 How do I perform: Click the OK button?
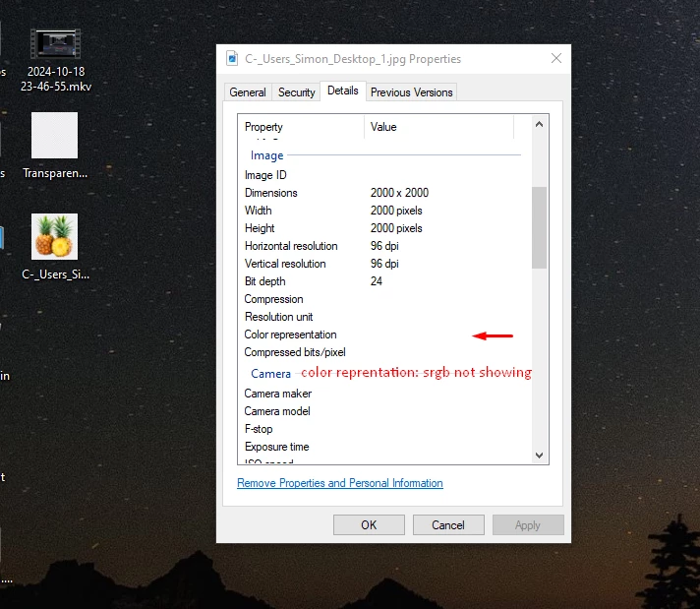point(369,525)
